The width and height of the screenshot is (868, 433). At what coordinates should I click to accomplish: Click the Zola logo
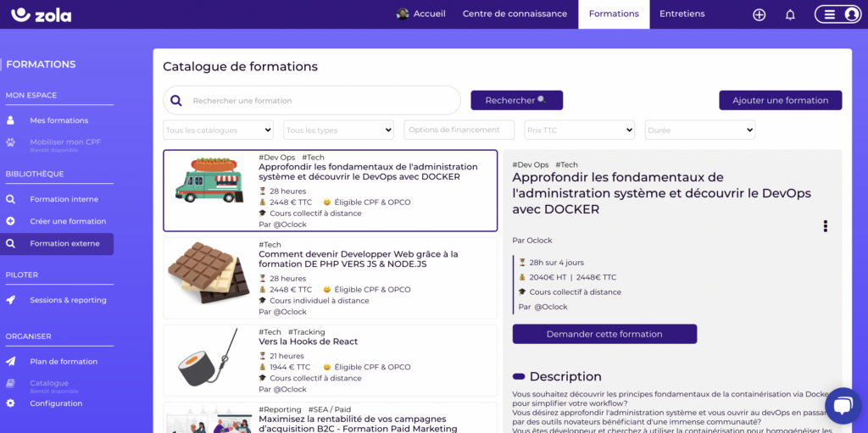pyautogui.click(x=42, y=14)
